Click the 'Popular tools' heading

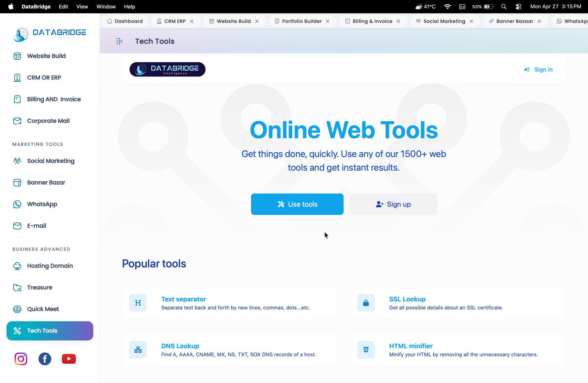154,264
